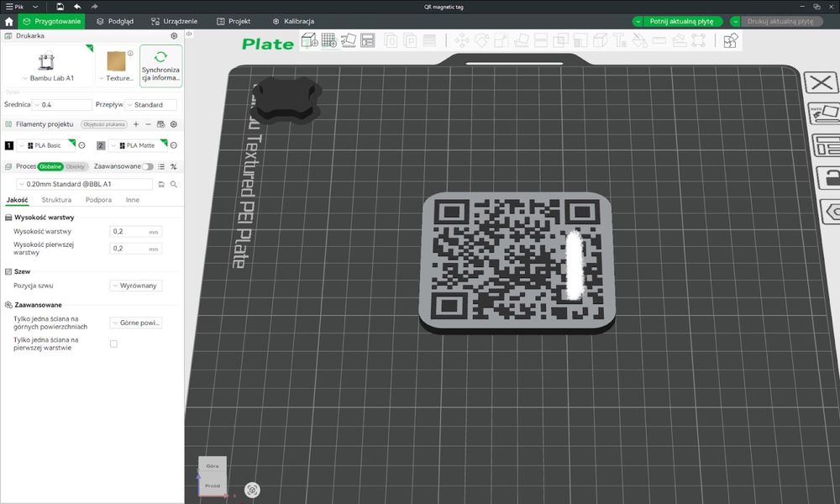Switch to the Podgląd tab
This screenshot has width=840, height=504.
coord(114,22)
